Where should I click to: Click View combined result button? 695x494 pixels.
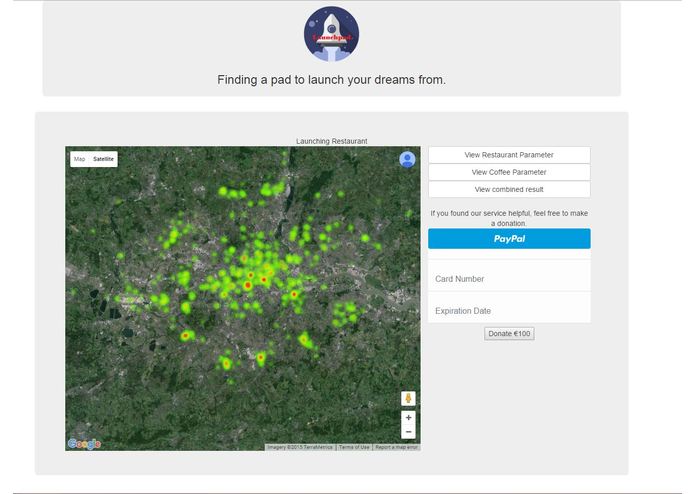tap(509, 190)
